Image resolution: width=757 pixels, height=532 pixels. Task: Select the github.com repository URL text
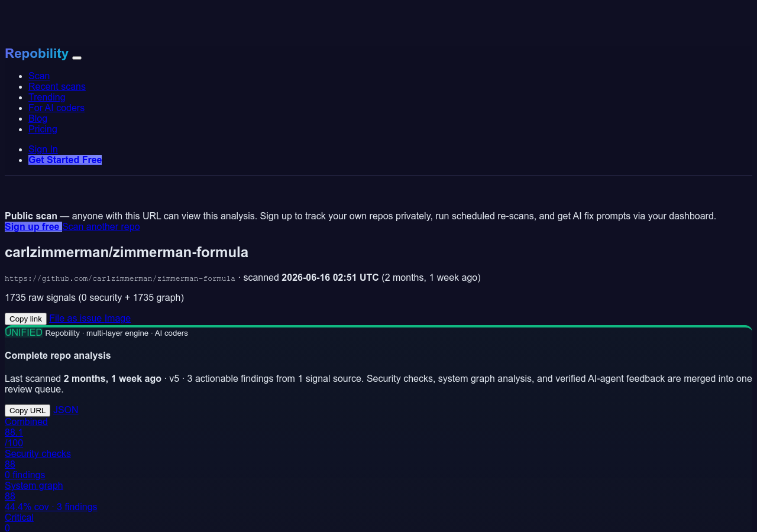click(120, 278)
